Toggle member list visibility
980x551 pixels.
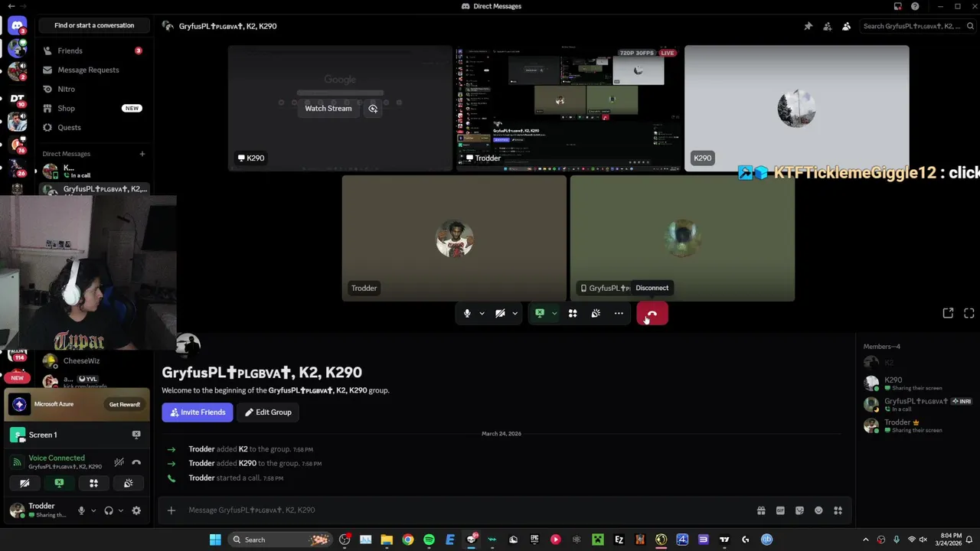click(846, 26)
